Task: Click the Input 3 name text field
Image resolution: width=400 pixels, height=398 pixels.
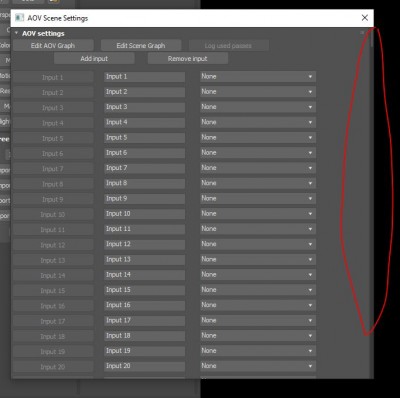Action: [144, 107]
